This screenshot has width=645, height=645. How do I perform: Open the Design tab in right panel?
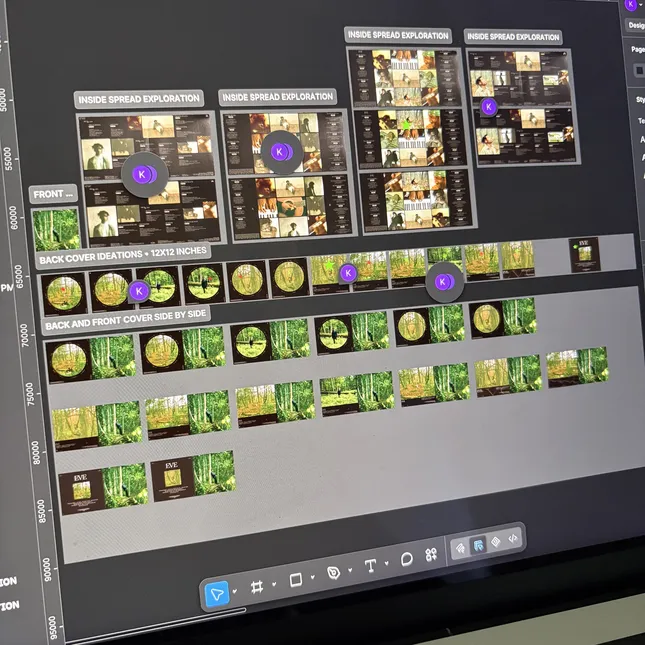tap(636, 26)
